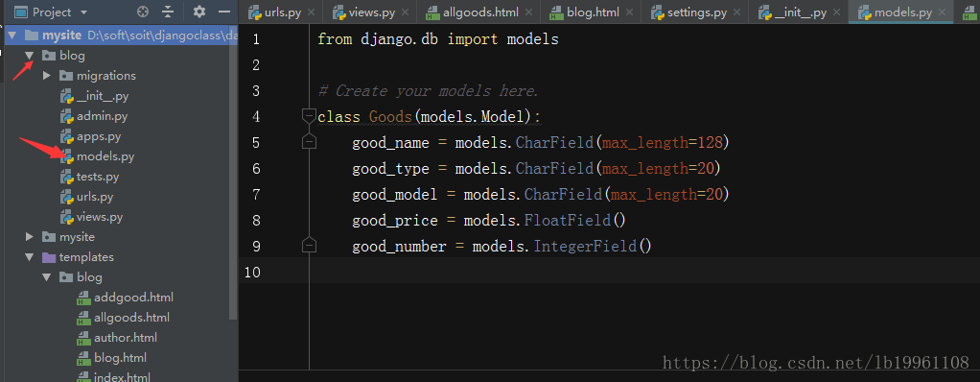This screenshot has width=980, height=382.
Task: Click the class name Goods in editor
Action: [x=390, y=117]
